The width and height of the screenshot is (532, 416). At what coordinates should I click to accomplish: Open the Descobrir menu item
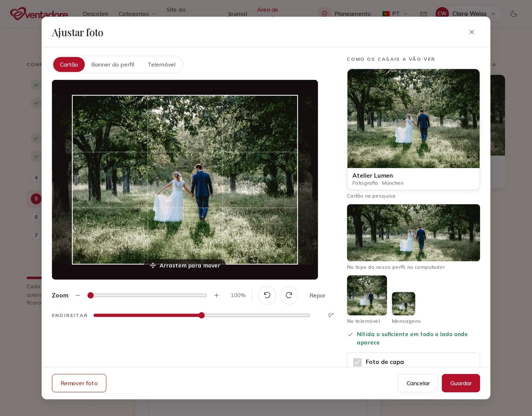[x=96, y=14]
